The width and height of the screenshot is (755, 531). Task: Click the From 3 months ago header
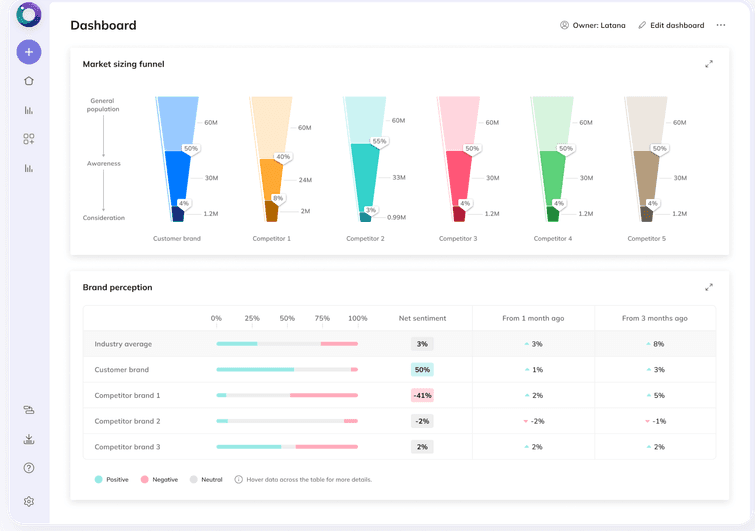coord(655,318)
